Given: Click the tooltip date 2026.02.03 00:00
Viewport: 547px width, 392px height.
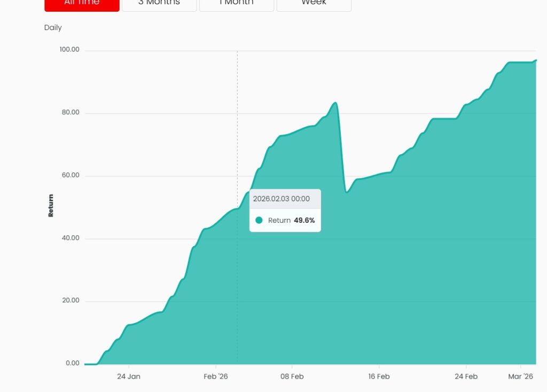Looking at the screenshot, I should point(281,199).
